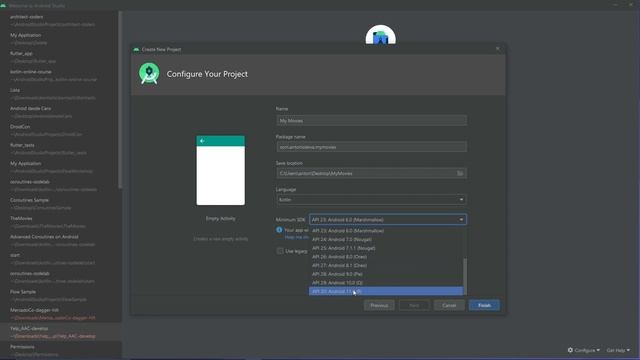This screenshot has height=360, width=640.
Task: Click the back arrow in activity preview
Action: 202,141
